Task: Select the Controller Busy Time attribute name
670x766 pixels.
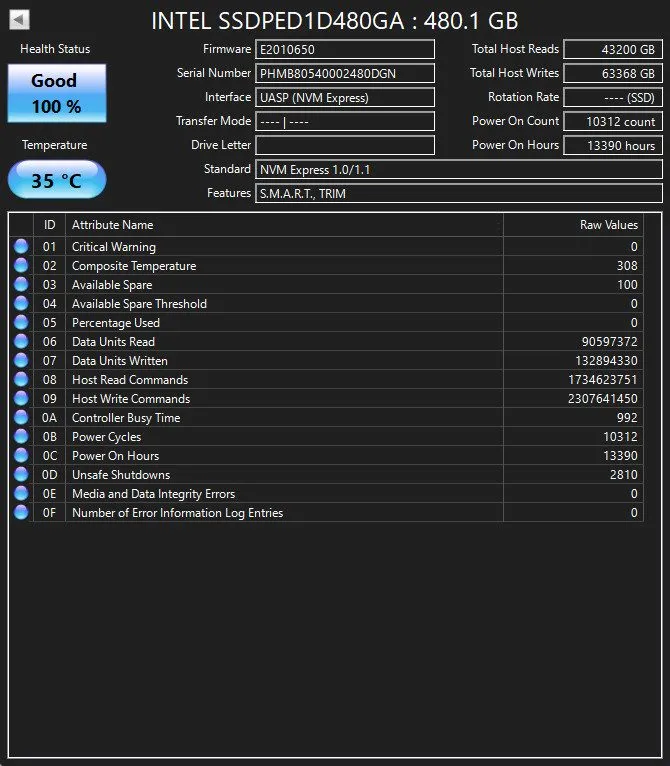Action: click(126, 418)
